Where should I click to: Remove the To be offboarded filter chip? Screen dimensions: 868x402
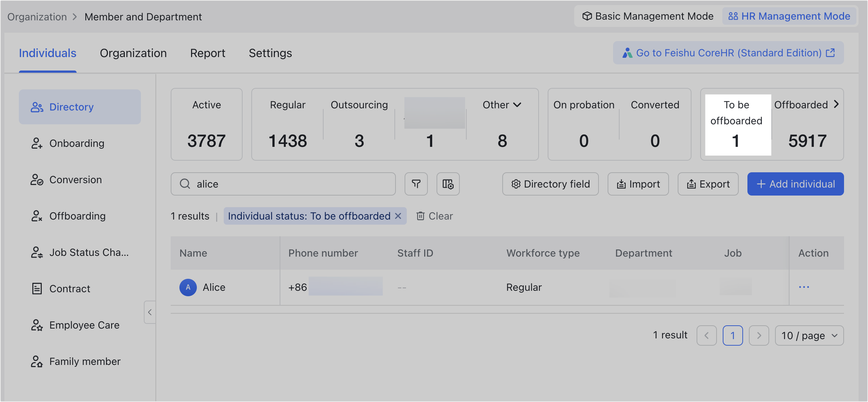coord(398,216)
